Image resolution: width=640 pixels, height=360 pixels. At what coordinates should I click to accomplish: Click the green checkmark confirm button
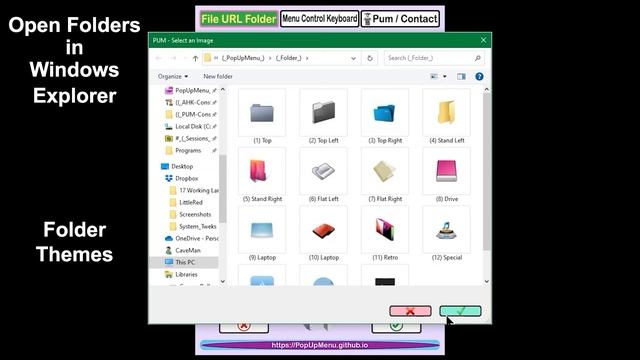coord(460,311)
